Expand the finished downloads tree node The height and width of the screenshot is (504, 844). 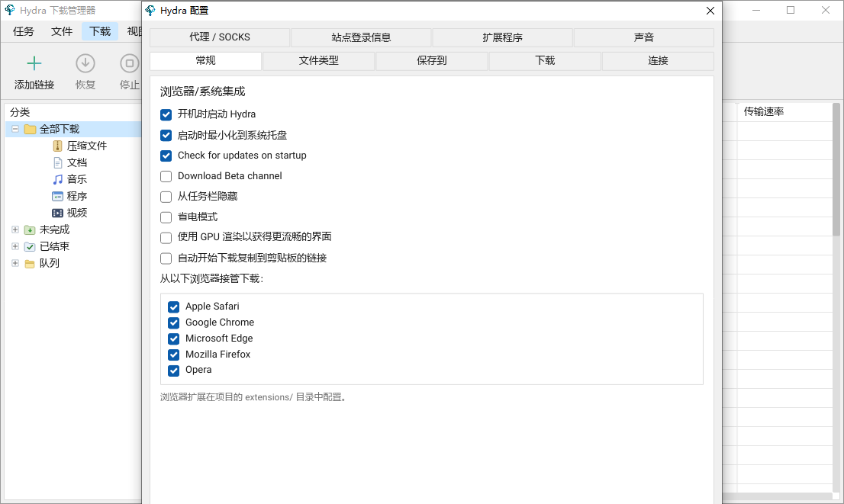pyautogui.click(x=15, y=246)
